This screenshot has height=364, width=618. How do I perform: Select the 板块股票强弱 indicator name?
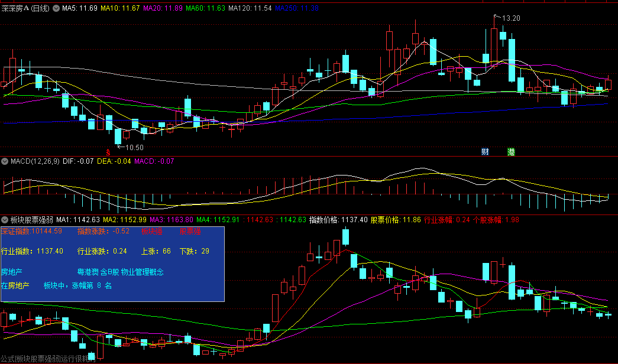click(32, 220)
